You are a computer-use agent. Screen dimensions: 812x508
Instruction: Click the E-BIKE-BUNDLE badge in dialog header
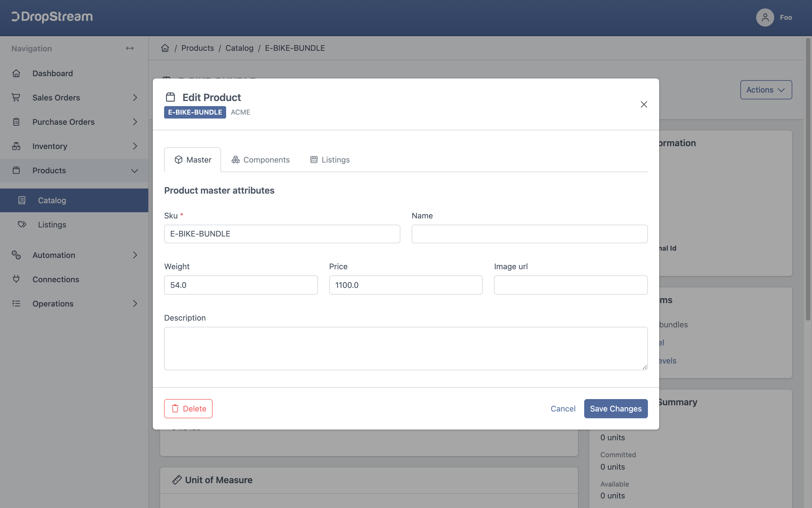coord(195,112)
